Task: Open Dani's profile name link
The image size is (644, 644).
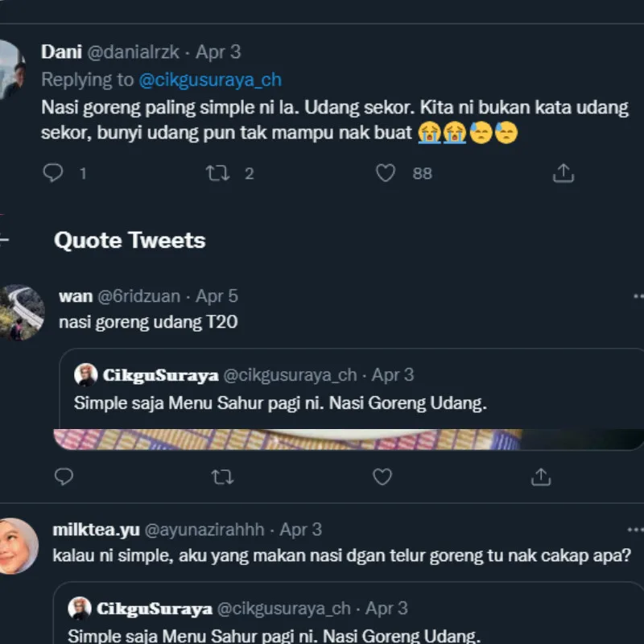Action: point(61,52)
